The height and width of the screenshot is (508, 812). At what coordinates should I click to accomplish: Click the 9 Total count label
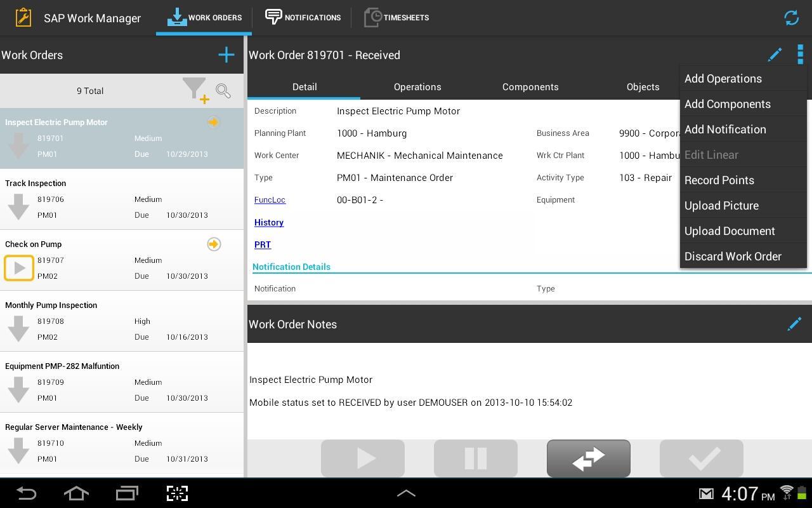90,91
